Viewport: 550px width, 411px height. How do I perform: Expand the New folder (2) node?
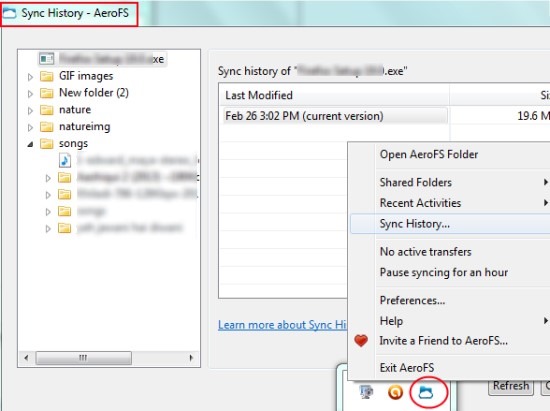31,94
